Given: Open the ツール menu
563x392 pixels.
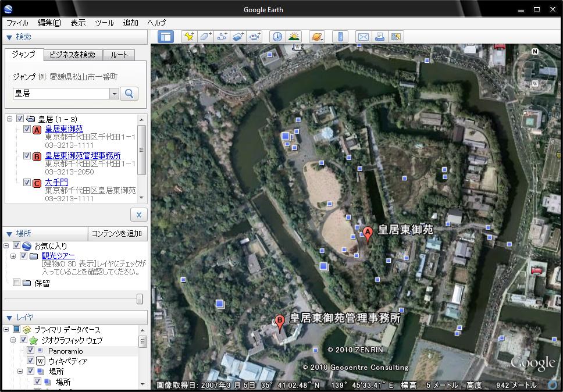Looking at the screenshot, I should click(x=104, y=23).
